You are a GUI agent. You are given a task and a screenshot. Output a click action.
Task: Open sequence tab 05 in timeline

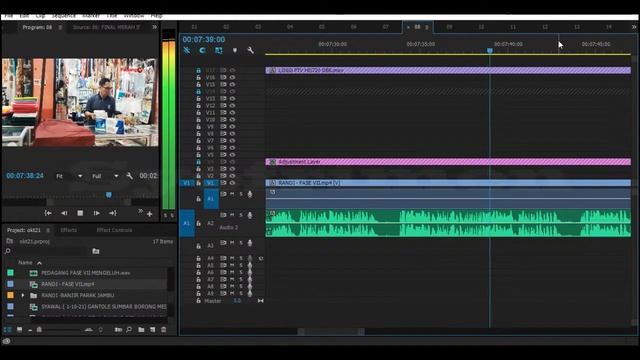(322, 27)
